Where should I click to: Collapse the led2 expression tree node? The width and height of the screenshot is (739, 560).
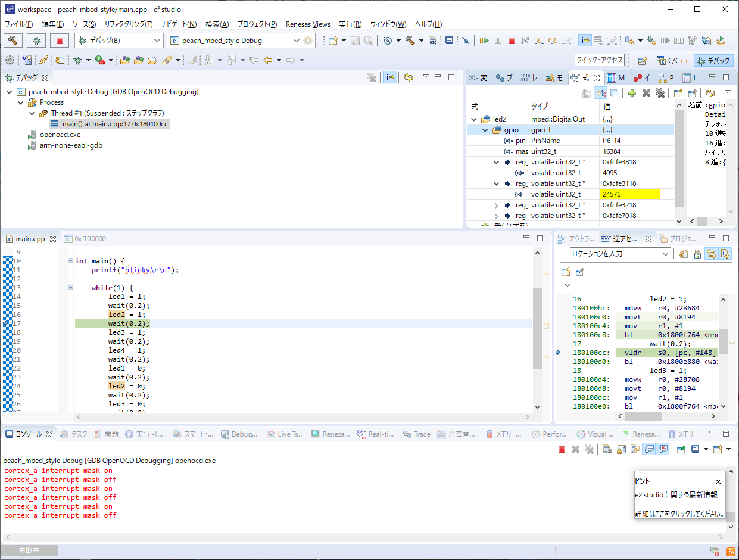[474, 119]
